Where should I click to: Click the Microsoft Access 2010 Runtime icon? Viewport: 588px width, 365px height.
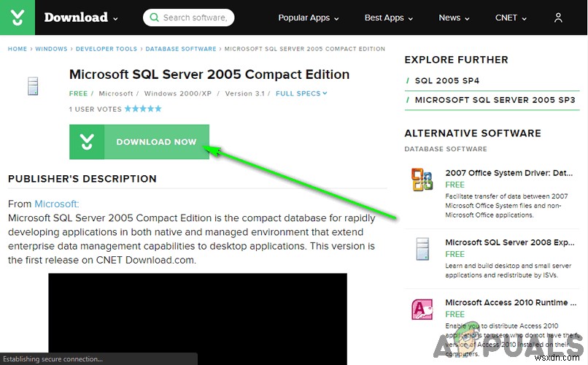[422, 310]
